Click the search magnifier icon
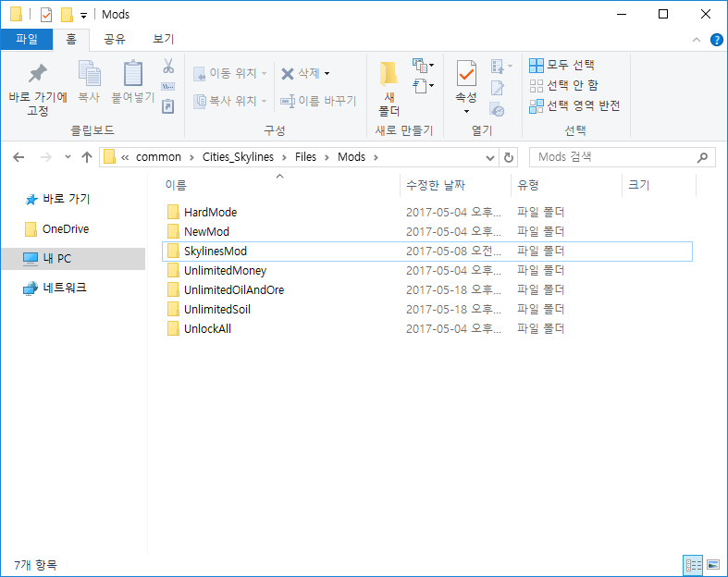This screenshot has height=577, width=728. point(702,157)
